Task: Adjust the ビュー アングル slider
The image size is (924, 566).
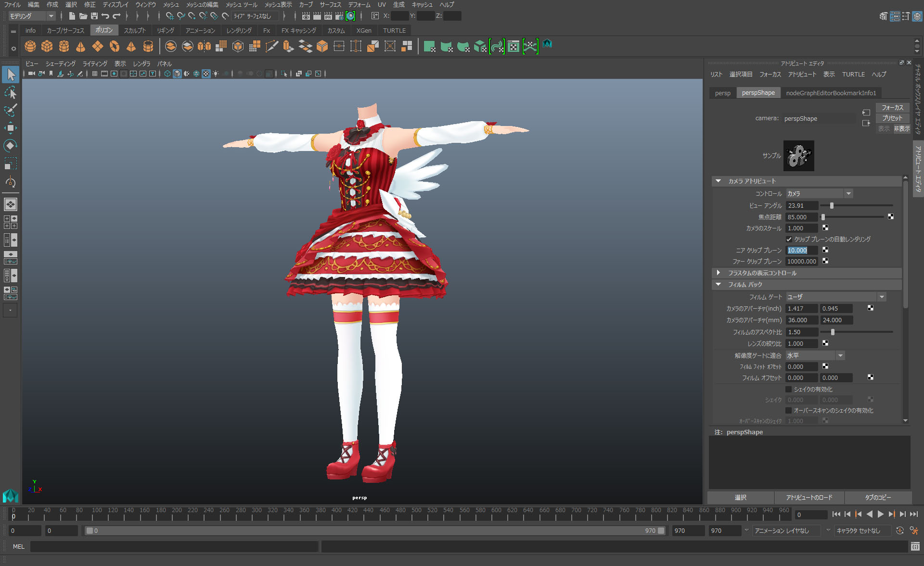Action: (x=832, y=205)
